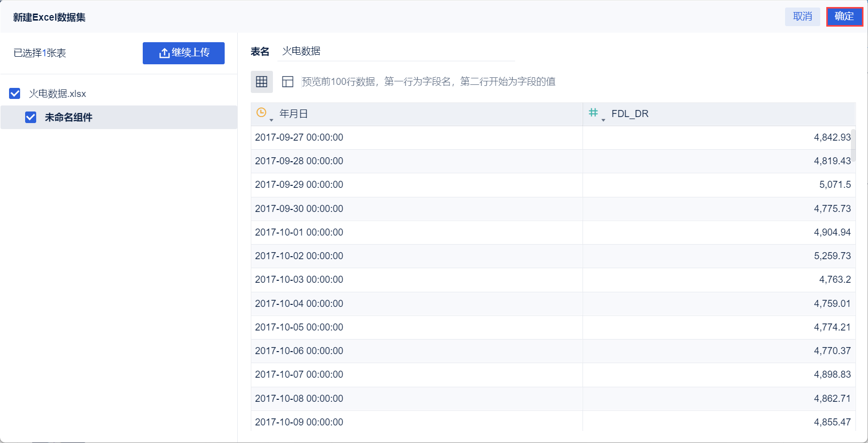The image size is (868, 443).
Task: Switch to the field layout view icon
Action: coord(287,82)
